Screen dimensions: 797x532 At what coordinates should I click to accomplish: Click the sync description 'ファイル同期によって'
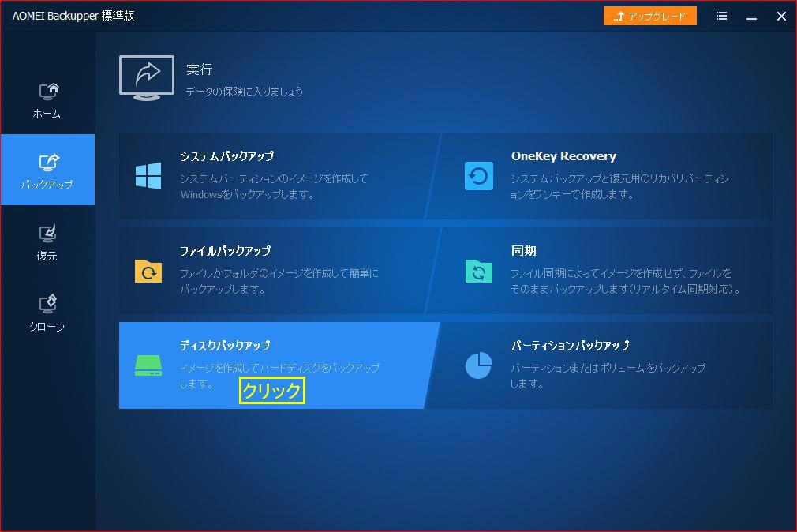coord(626,281)
